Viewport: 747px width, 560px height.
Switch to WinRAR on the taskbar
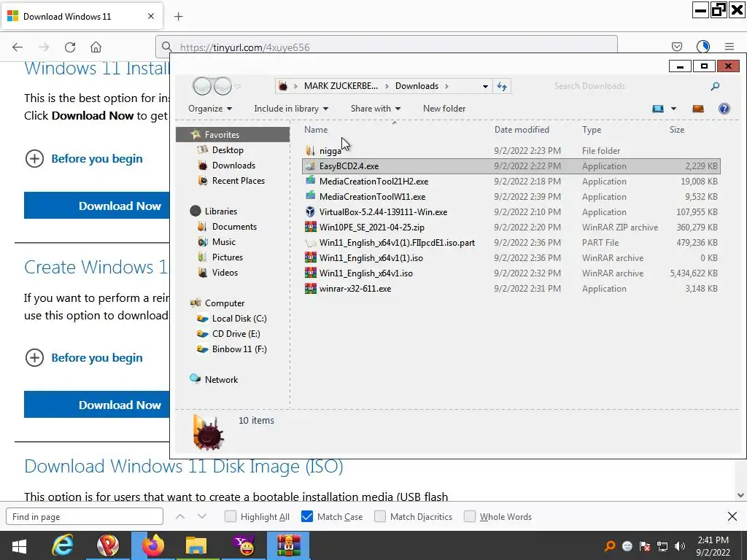289,545
